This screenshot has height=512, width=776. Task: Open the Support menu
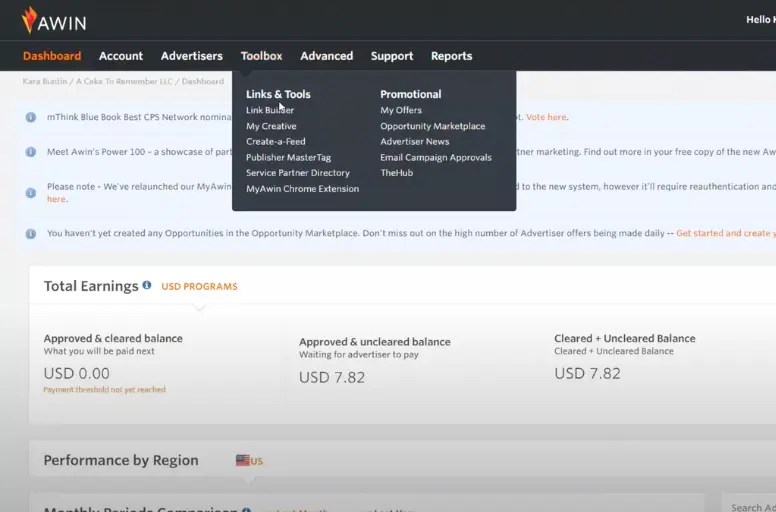tap(392, 56)
